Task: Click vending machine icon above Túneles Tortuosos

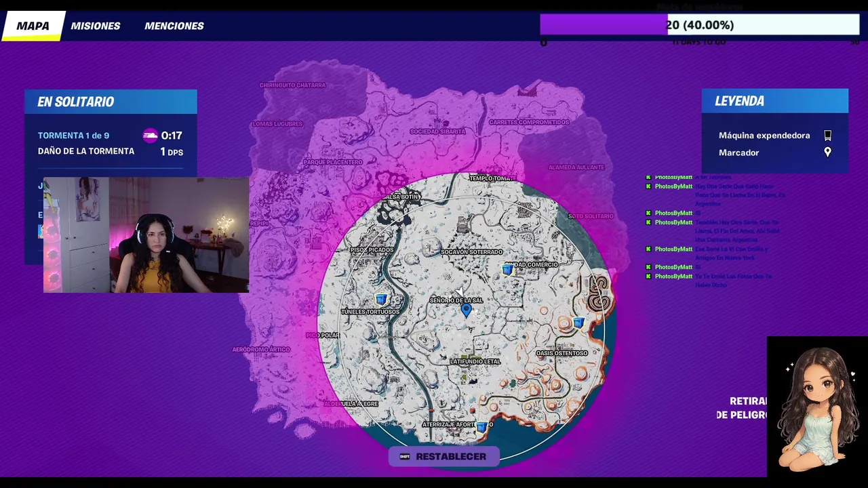Action: coord(381,299)
